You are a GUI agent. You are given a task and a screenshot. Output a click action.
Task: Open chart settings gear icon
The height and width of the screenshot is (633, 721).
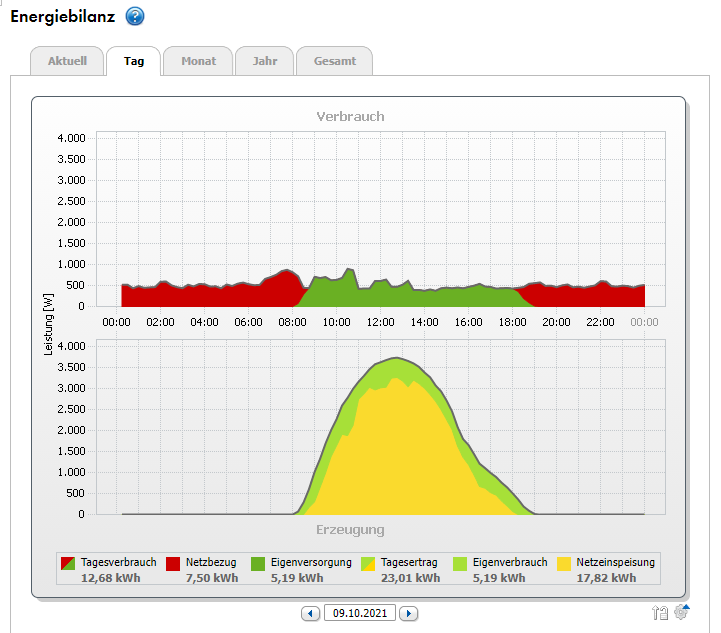coord(682,613)
